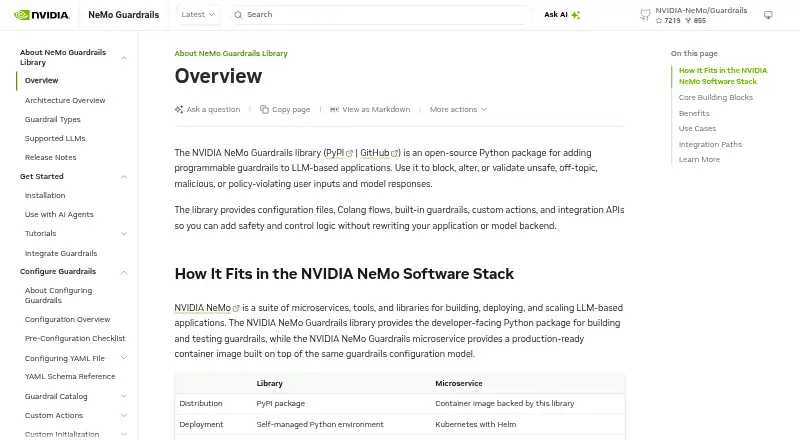The width and height of the screenshot is (800, 440).
Task: Open the Latest version dropdown
Action: 198,15
